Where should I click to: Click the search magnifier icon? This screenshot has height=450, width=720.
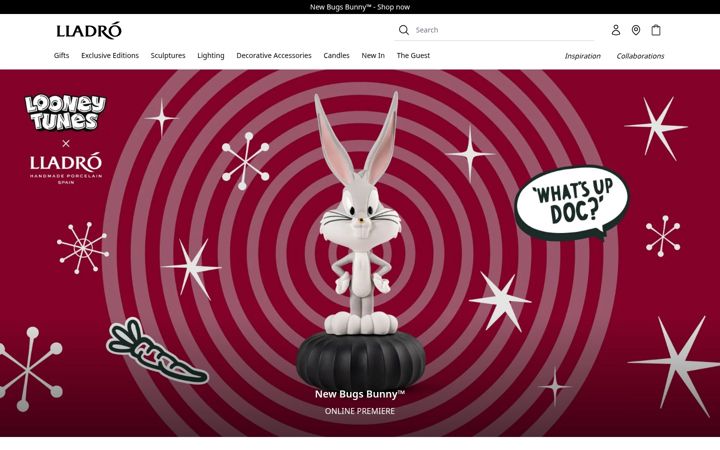point(404,30)
